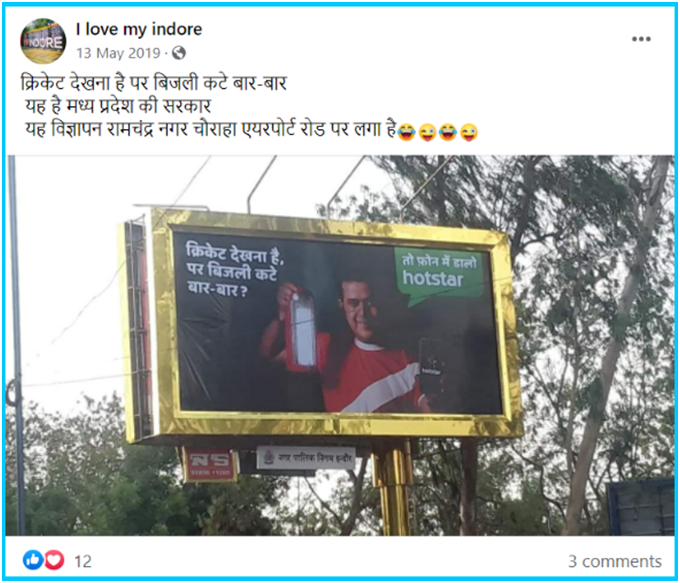The height and width of the screenshot is (583, 680).
Task: Click the second laughing-tears emoji in the caption
Action: click(x=448, y=132)
